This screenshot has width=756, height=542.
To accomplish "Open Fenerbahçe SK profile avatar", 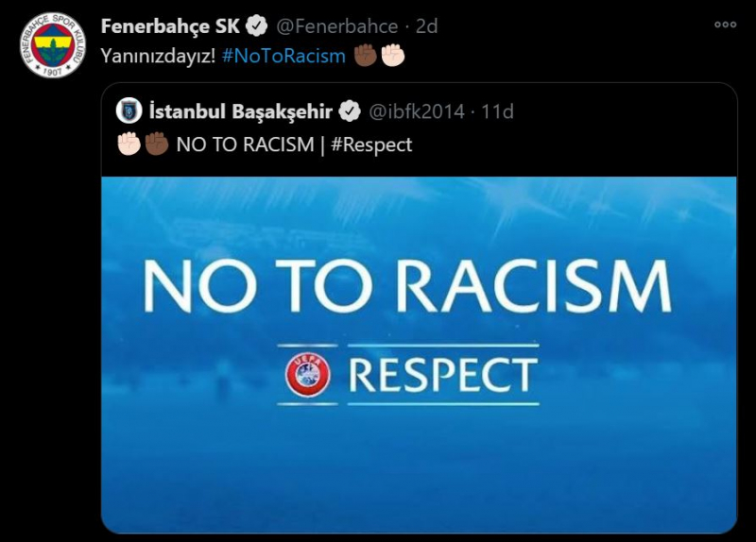I will [x=53, y=45].
